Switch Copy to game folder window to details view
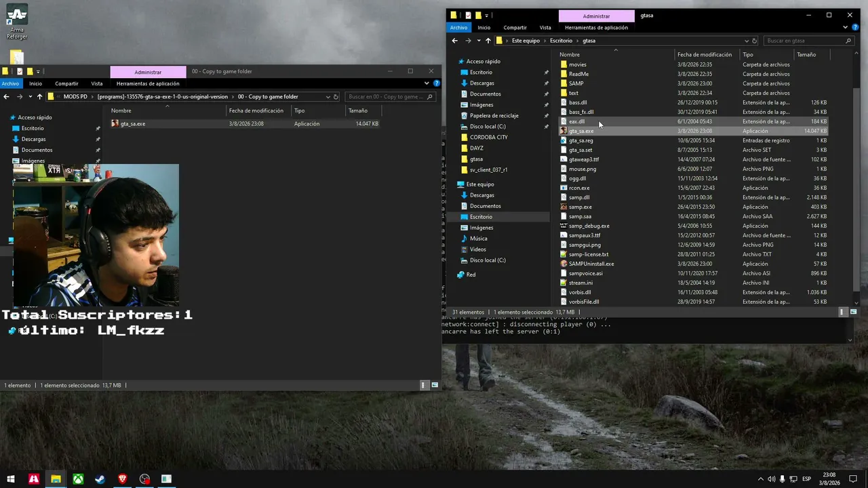This screenshot has width=868, height=488. point(424,385)
